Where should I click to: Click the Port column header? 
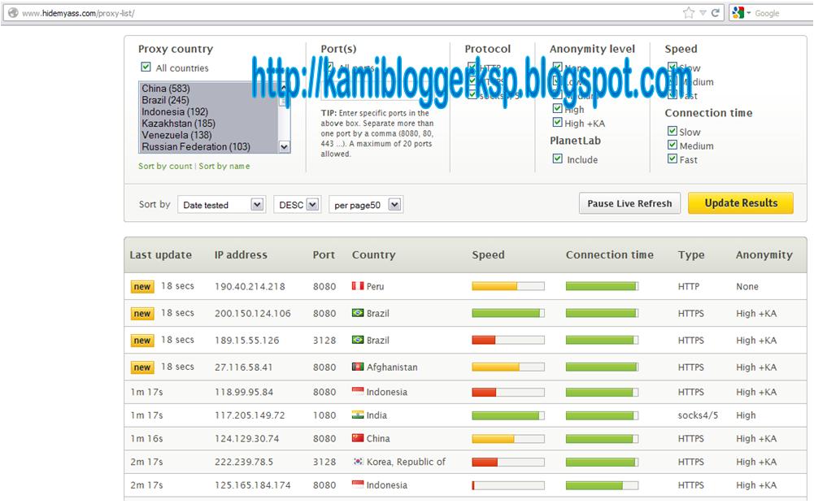click(324, 255)
